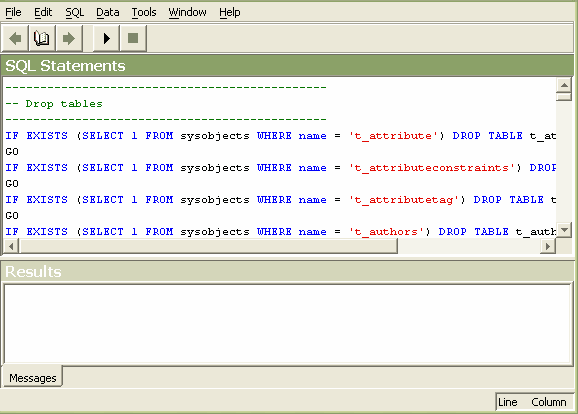Click the Line indicator in status bar
The image size is (578, 414).
click(508, 402)
